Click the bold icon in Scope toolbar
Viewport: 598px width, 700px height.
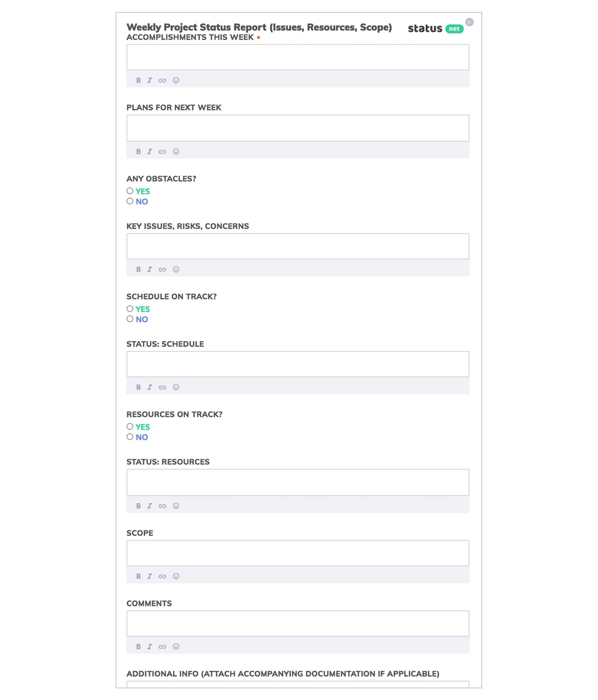[x=138, y=576]
